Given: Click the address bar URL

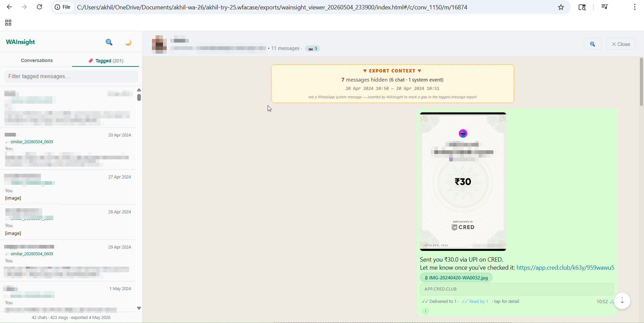Looking at the screenshot, I should click(x=272, y=7).
